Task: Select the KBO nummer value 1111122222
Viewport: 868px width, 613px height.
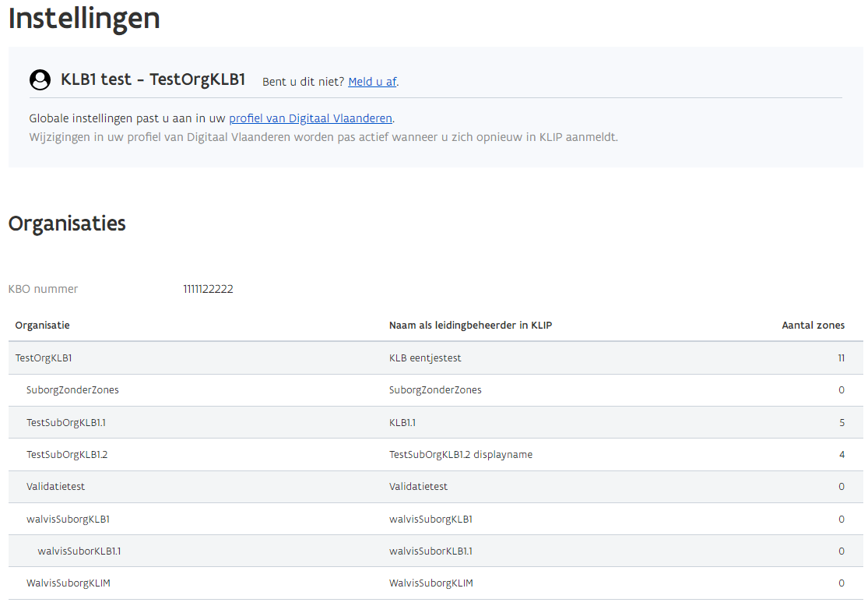Action: click(x=208, y=288)
